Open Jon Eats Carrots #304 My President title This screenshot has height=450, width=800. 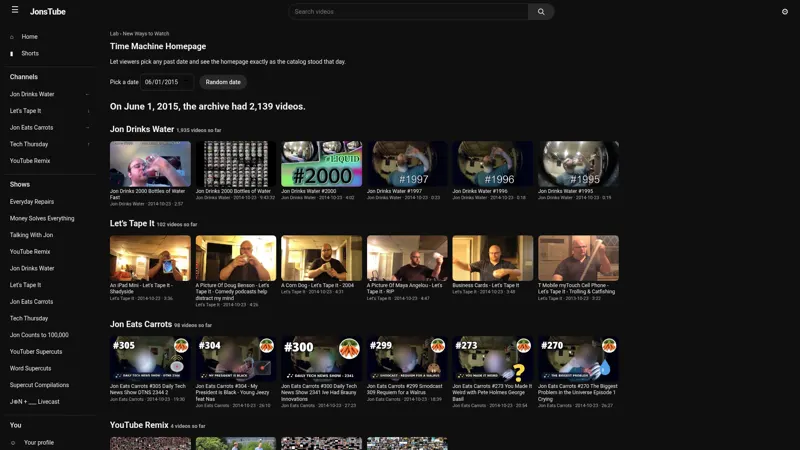(233, 393)
